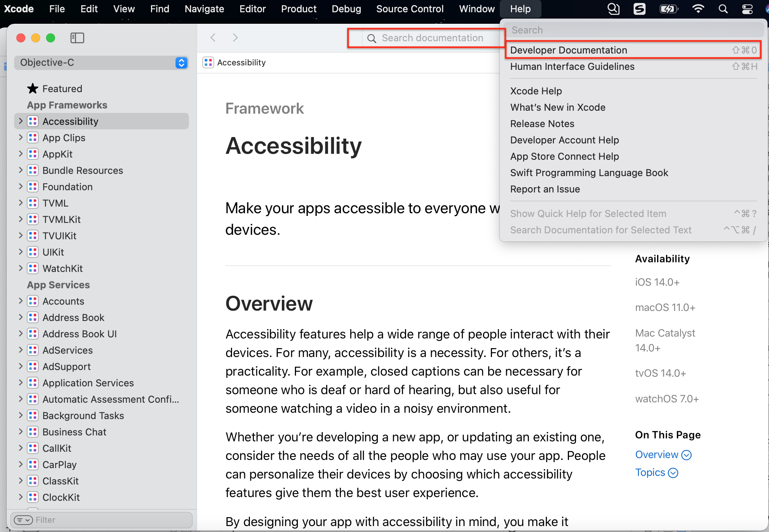Click the Accessibility breadcrumb text

coord(241,62)
